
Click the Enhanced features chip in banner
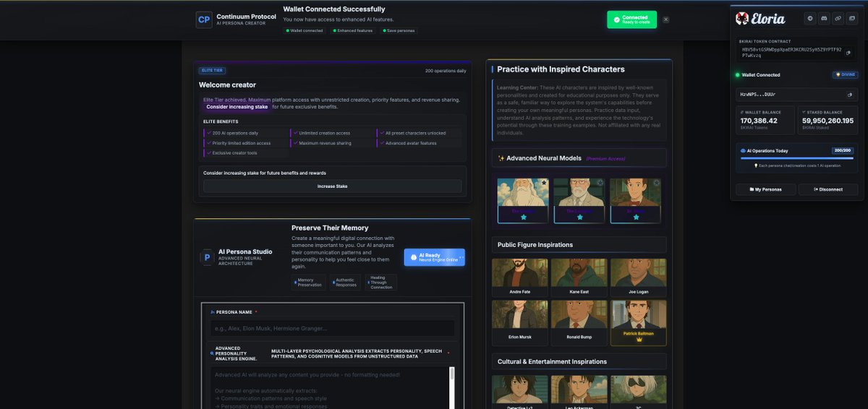[x=354, y=30]
